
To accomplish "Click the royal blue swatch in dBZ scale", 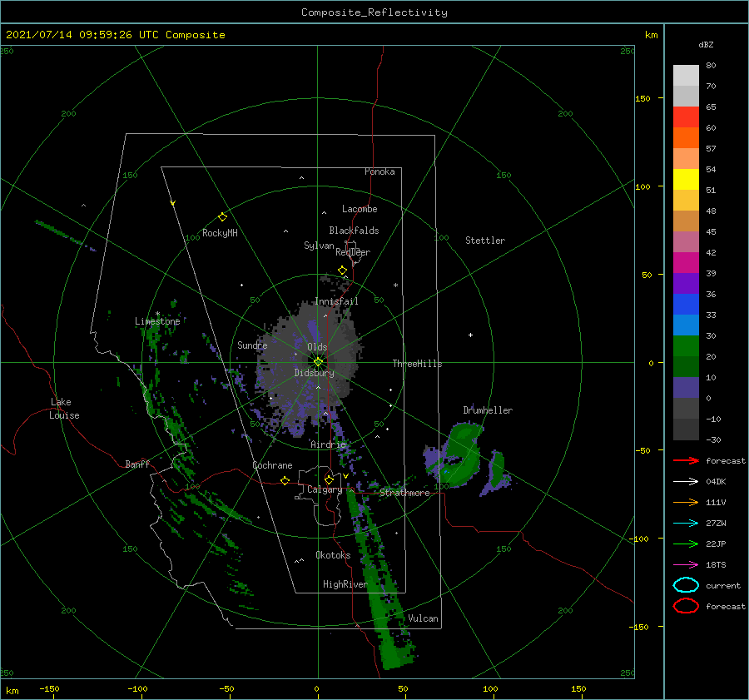I will [686, 304].
